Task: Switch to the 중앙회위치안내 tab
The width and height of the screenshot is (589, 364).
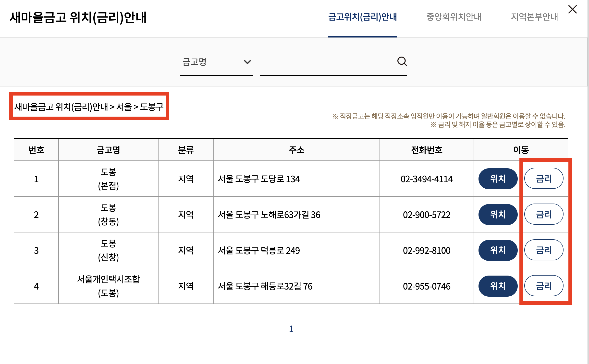Action: [454, 17]
